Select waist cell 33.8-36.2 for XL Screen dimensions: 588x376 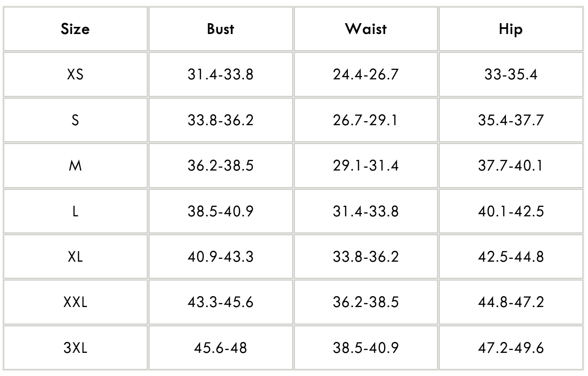(366, 256)
